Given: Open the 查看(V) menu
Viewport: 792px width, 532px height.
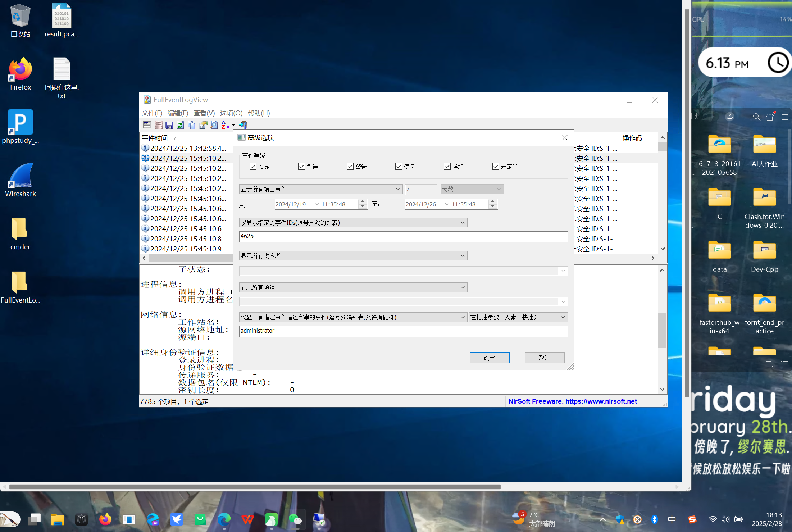Looking at the screenshot, I should click(204, 113).
